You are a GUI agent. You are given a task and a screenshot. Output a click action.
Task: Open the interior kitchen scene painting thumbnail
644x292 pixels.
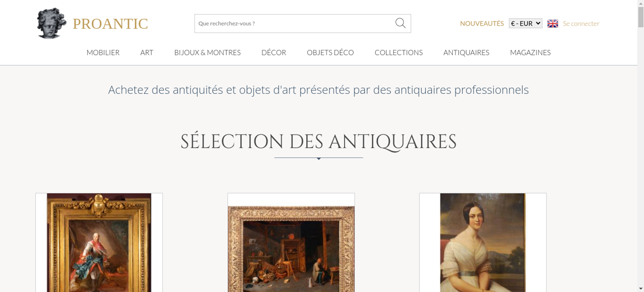click(x=291, y=249)
